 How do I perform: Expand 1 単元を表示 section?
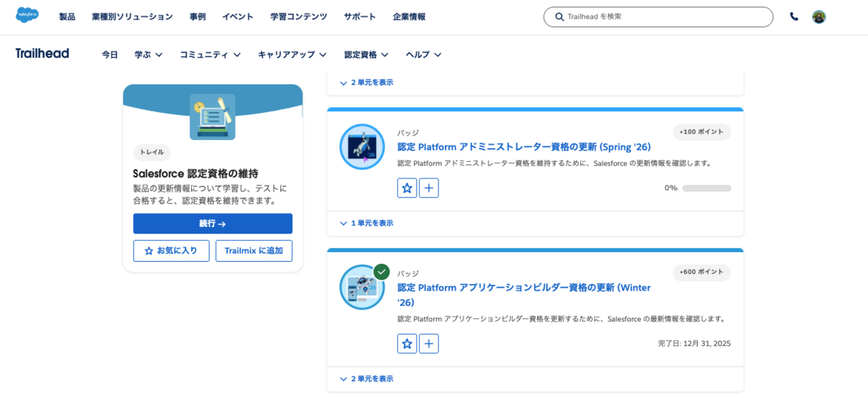pyautogui.click(x=366, y=223)
